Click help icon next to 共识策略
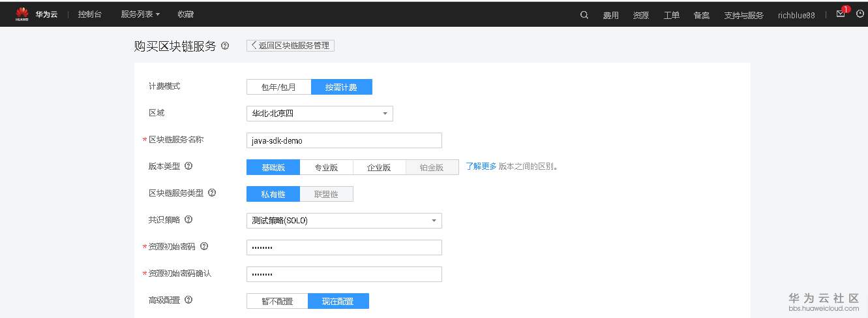Image resolution: width=868 pixels, height=318 pixels. coord(188,219)
